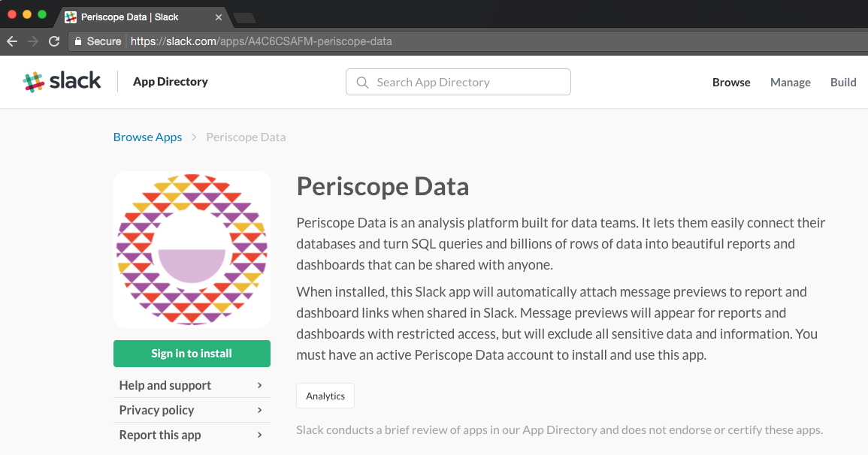868x455 pixels.
Task: Open the Build menu item
Action: (842, 83)
